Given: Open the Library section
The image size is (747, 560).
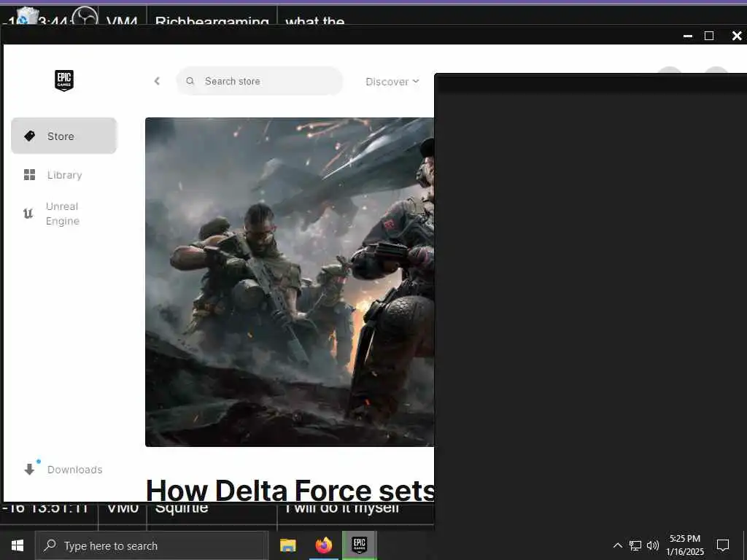Looking at the screenshot, I should (x=64, y=175).
